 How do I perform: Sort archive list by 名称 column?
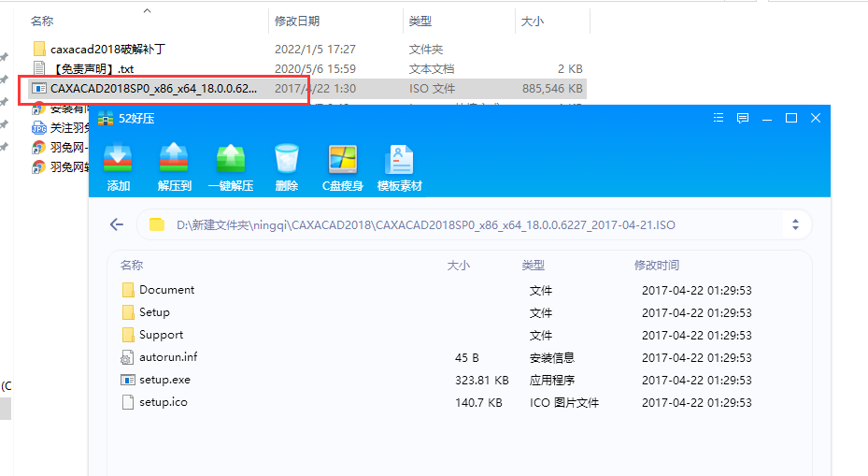(x=132, y=266)
